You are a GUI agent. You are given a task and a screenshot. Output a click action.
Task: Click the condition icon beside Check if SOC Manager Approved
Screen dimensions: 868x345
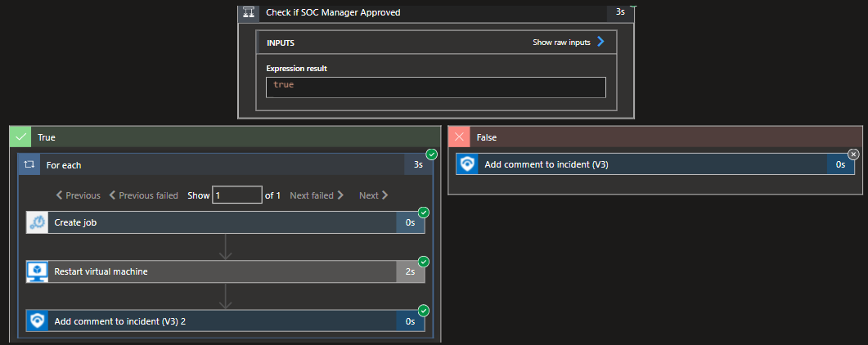point(249,12)
